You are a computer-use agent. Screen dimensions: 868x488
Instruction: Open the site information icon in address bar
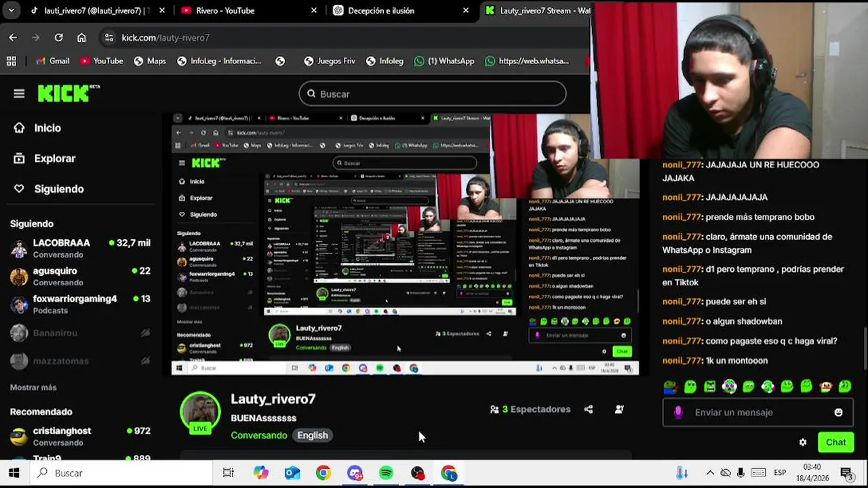109,37
